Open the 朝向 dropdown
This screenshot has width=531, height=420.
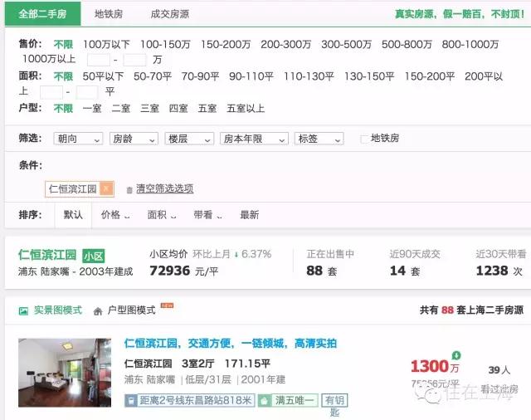coord(78,139)
